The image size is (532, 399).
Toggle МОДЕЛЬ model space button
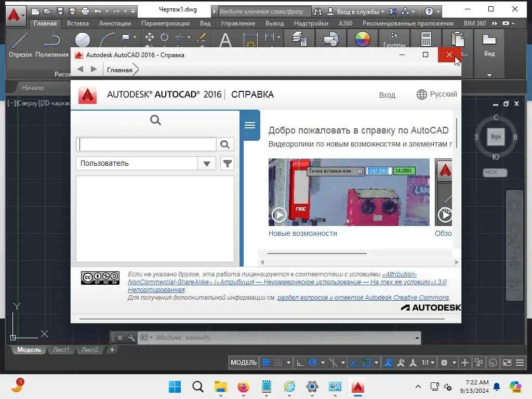[x=244, y=362]
